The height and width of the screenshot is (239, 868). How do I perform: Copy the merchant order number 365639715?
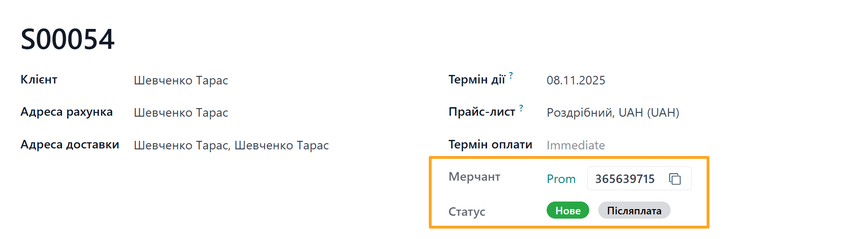tap(675, 179)
